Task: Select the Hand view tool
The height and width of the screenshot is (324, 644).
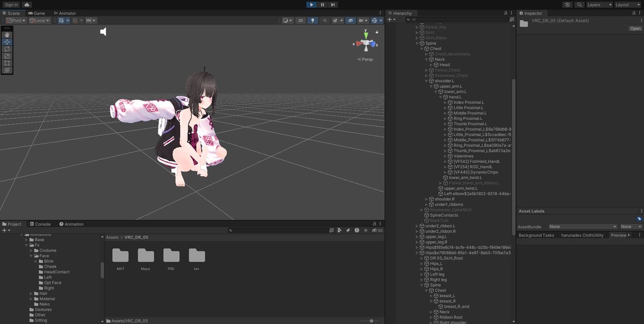Action: (x=7, y=34)
